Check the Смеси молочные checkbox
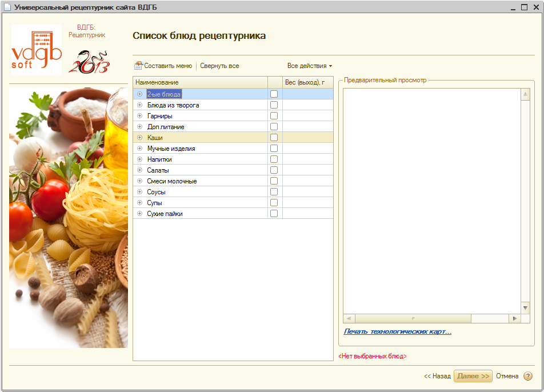The height and width of the screenshot is (392, 544). (x=274, y=181)
